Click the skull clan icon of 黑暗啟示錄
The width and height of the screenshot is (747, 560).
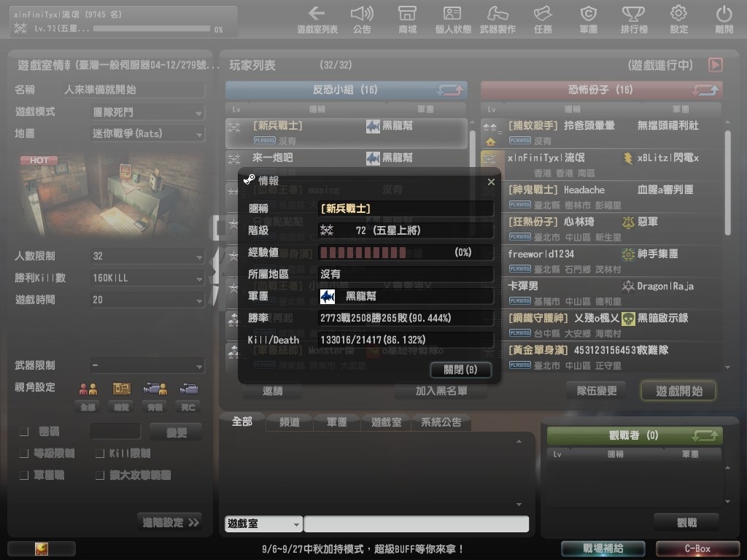point(628,319)
